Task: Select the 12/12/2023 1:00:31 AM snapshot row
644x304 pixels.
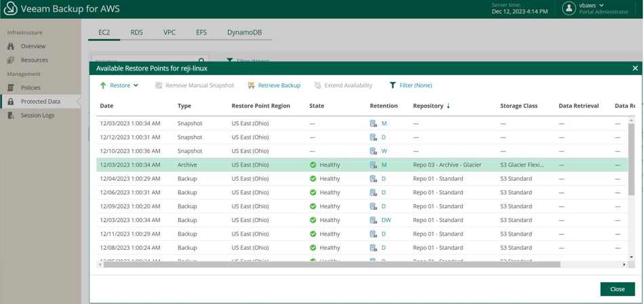Action: pos(362,137)
